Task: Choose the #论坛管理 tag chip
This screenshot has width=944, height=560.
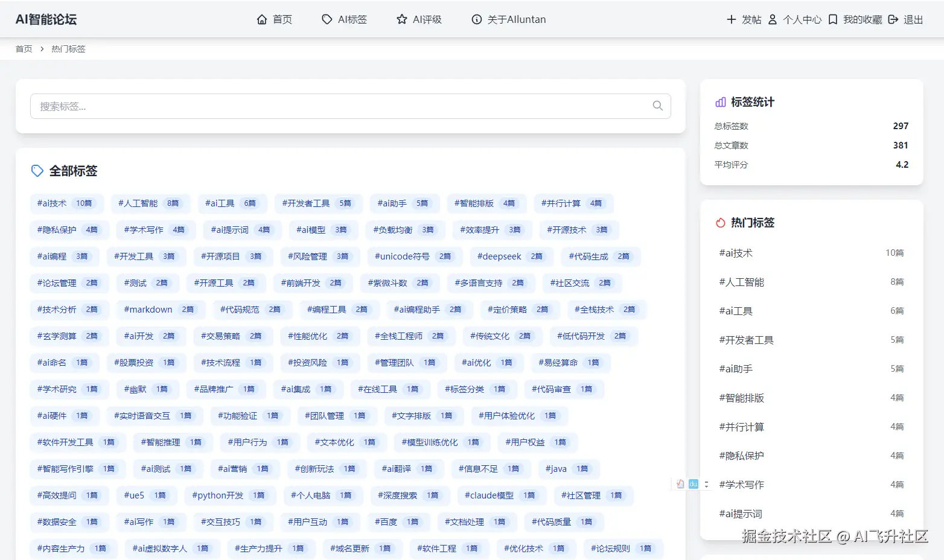Action: (69, 283)
